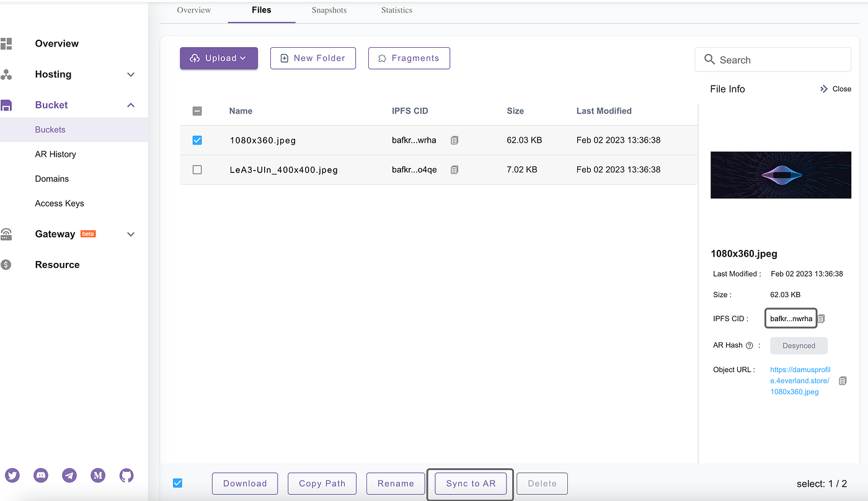Click the Overview dashboard icon in sidebar
Screen dimensions: 868x501
tap(6, 43)
